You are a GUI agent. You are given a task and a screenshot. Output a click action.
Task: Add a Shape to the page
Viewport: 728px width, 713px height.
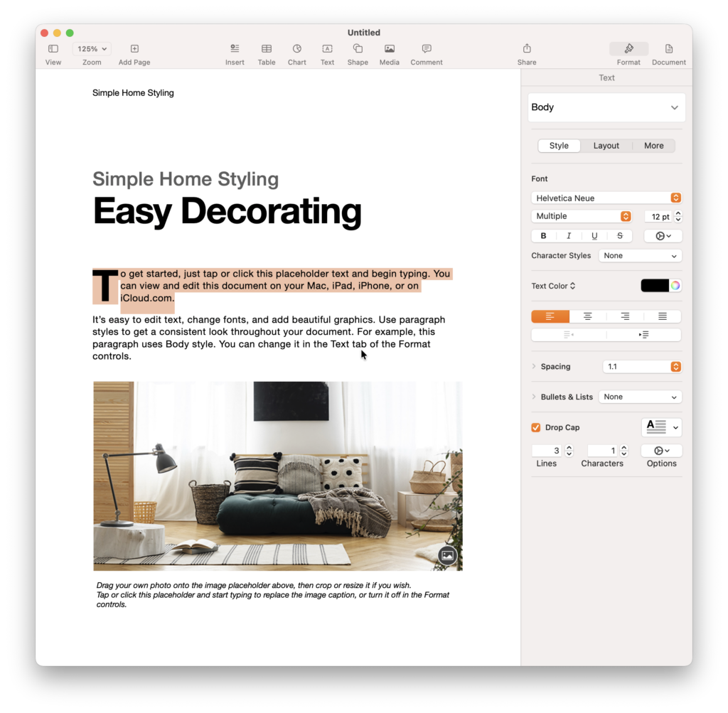pyautogui.click(x=358, y=50)
